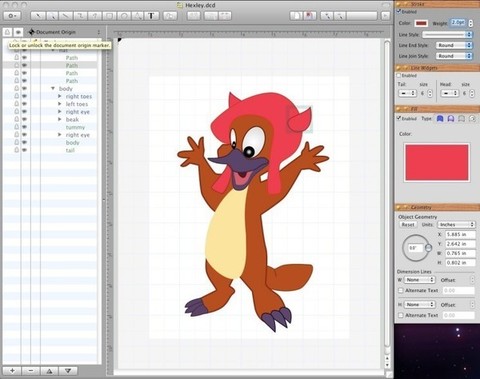This screenshot has width=480, height=379.
Task: Expand the beak group in layer list
Action: coord(60,119)
